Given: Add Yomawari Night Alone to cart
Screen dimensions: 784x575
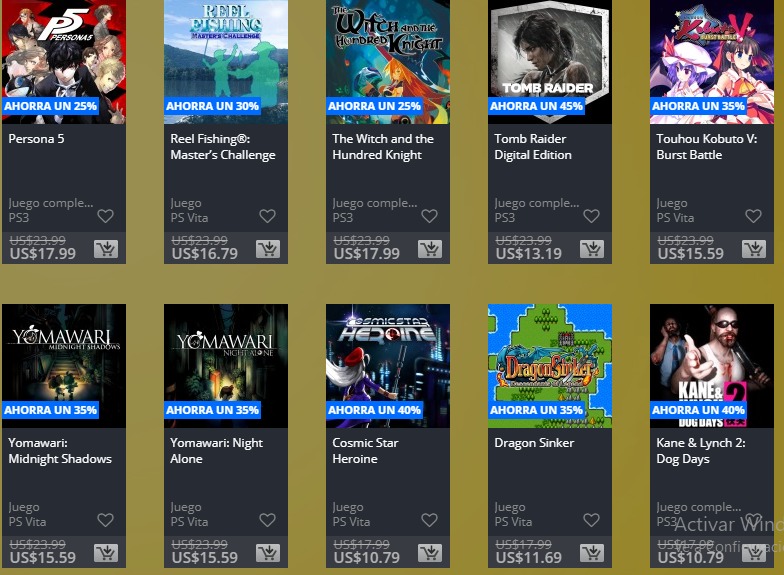Looking at the screenshot, I should (x=268, y=552).
